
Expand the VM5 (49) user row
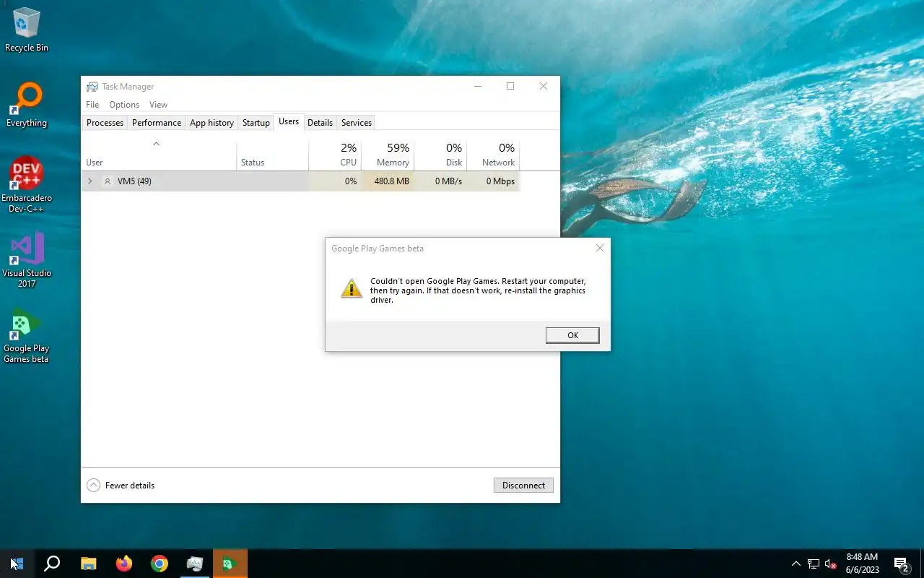point(90,181)
